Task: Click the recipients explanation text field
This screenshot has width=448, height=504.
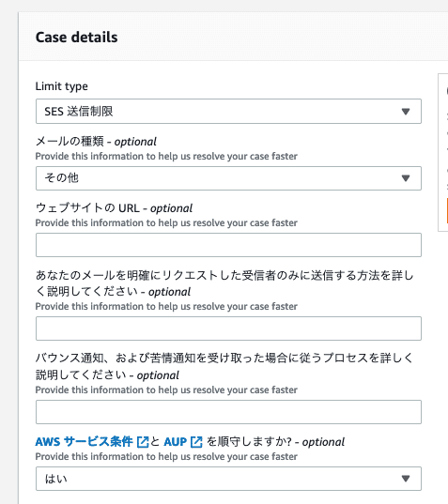Action: (228, 328)
